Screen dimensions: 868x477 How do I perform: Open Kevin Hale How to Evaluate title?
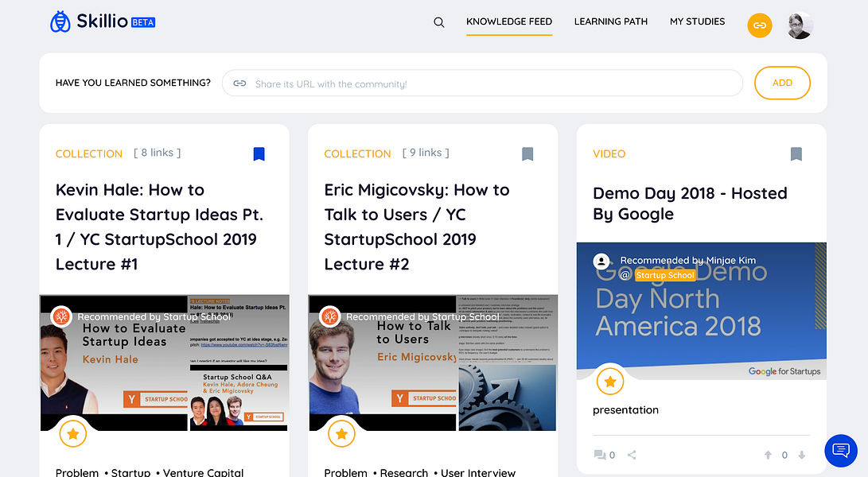pos(159,227)
